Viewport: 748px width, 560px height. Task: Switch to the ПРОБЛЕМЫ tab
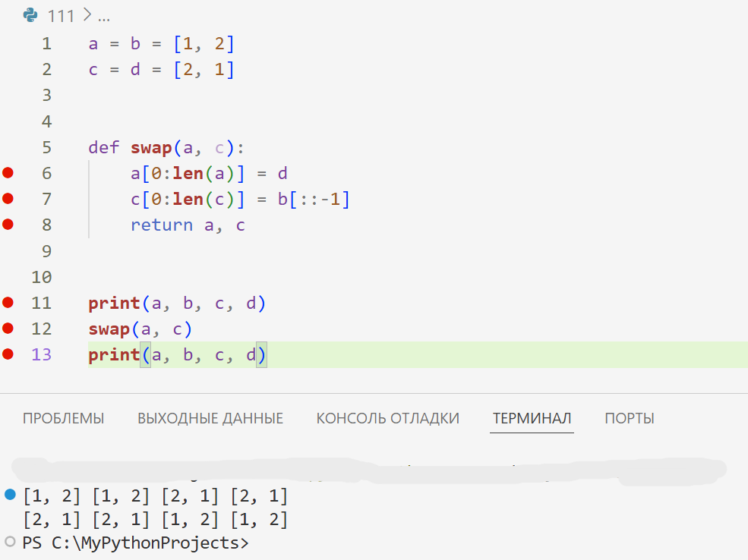pos(63,418)
